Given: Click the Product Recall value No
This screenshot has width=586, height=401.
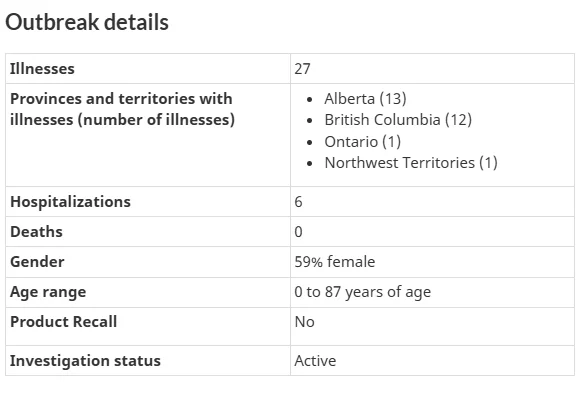Looking at the screenshot, I should [x=304, y=322].
